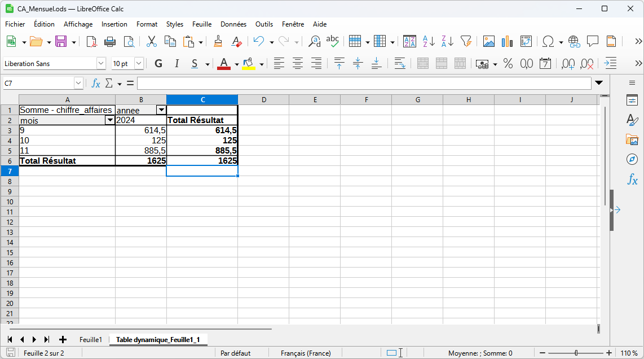644x359 pixels.
Task: Open the Données menu
Action: 233,24
